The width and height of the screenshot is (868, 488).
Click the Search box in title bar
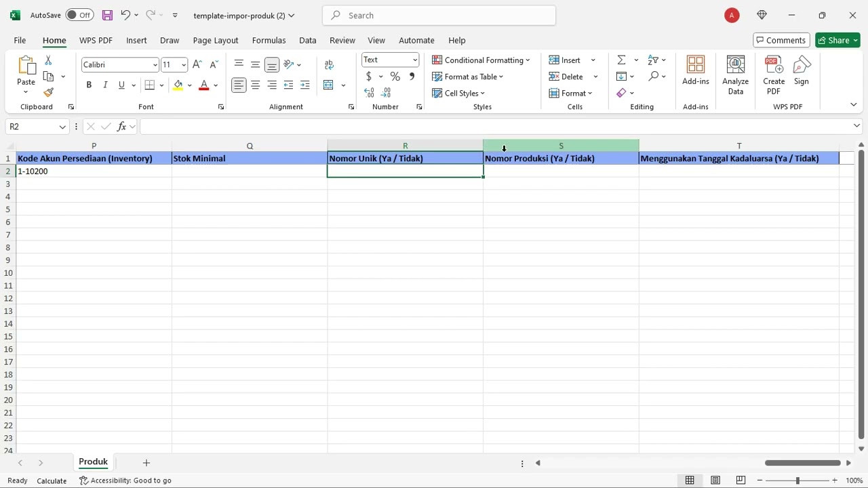(439, 15)
